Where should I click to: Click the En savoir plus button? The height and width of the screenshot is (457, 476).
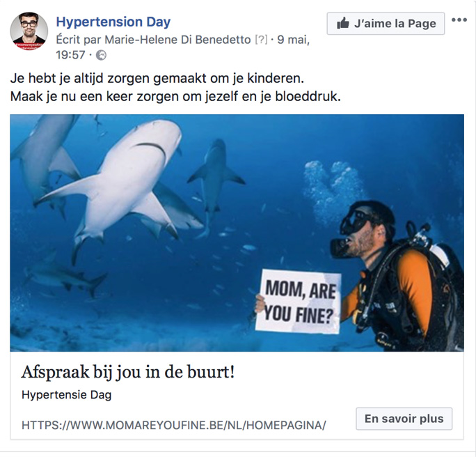[404, 419]
